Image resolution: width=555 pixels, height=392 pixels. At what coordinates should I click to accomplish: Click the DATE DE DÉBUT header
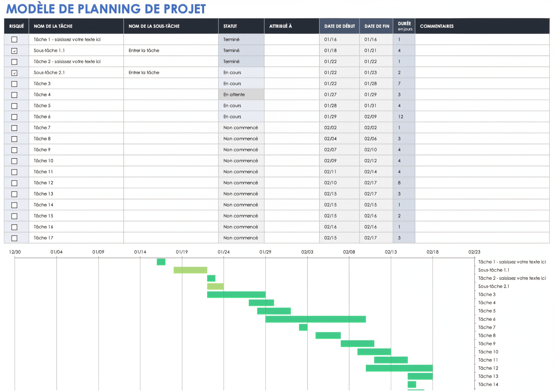point(339,26)
